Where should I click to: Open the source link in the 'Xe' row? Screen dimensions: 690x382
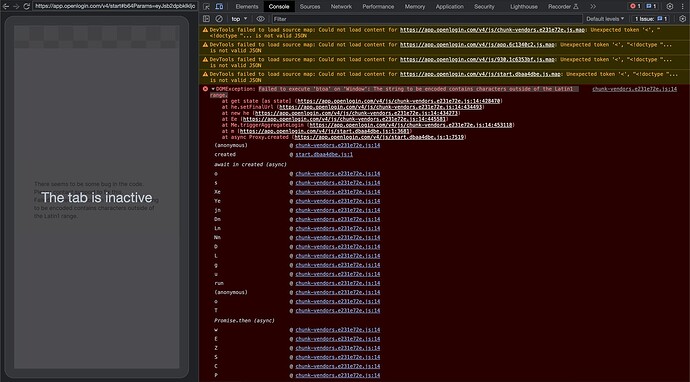coord(338,192)
